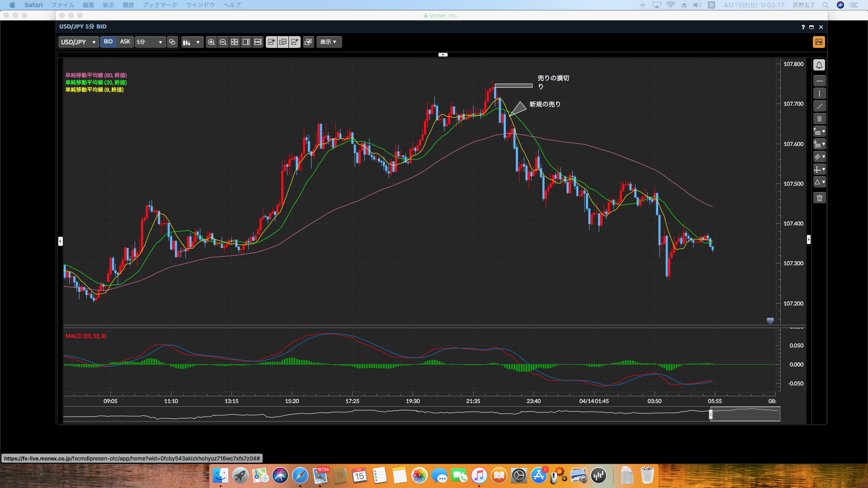Open Mail with 19,734 badge
The width and height of the screenshot is (868, 488).
tap(320, 475)
